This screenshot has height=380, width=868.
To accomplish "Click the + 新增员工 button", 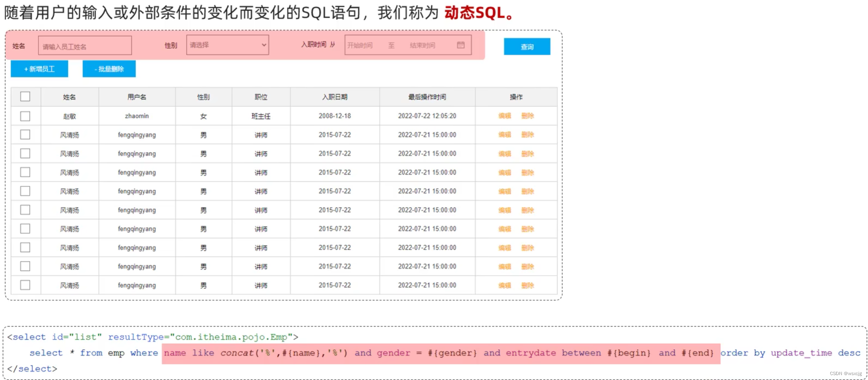I will (x=40, y=69).
